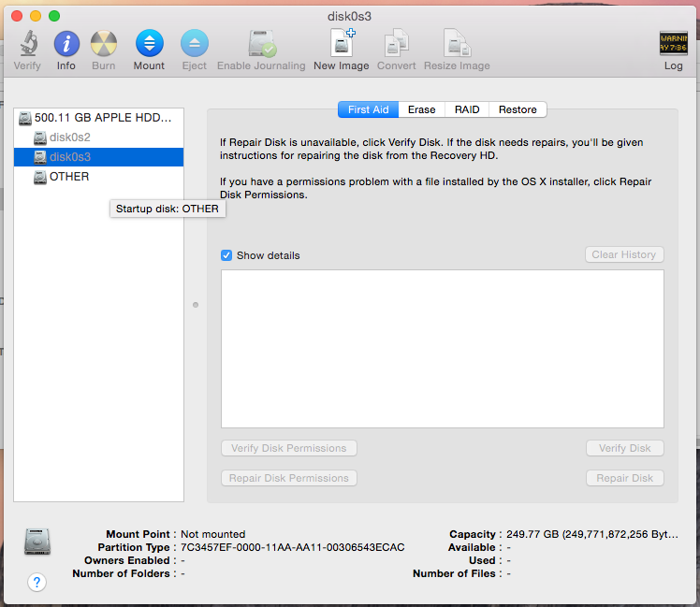The image size is (700, 607).
Task: Click the Capacity 249.77 GB value
Action: pos(592,534)
